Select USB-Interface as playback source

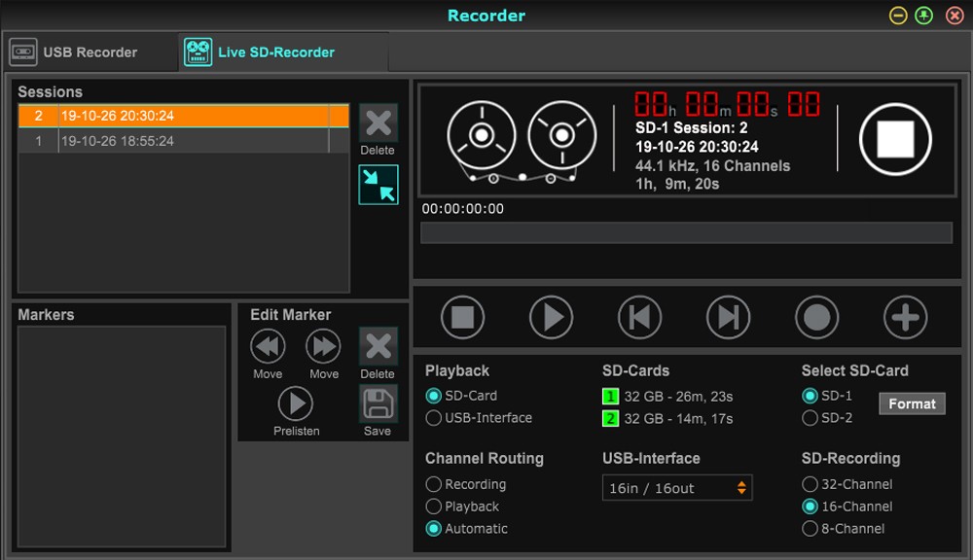coord(434,418)
